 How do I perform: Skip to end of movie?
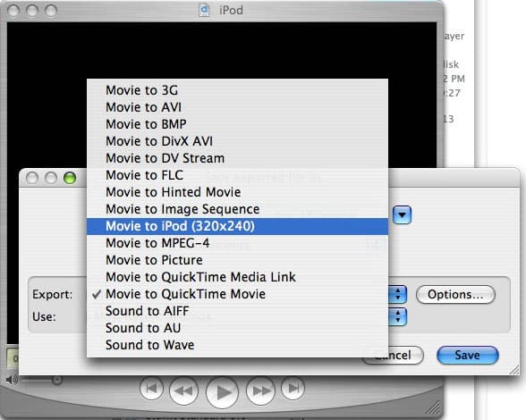293,389
